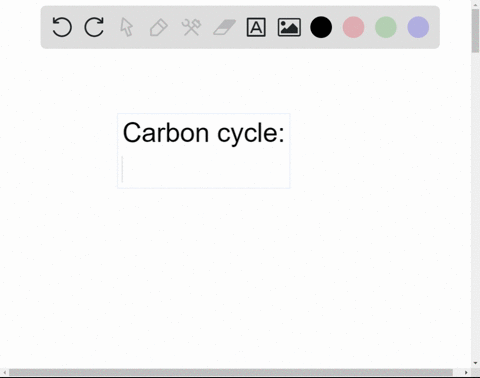The height and width of the screenshot is (378, 480).
Task: Select the text box tool
Action: click(x=256, y=27)
